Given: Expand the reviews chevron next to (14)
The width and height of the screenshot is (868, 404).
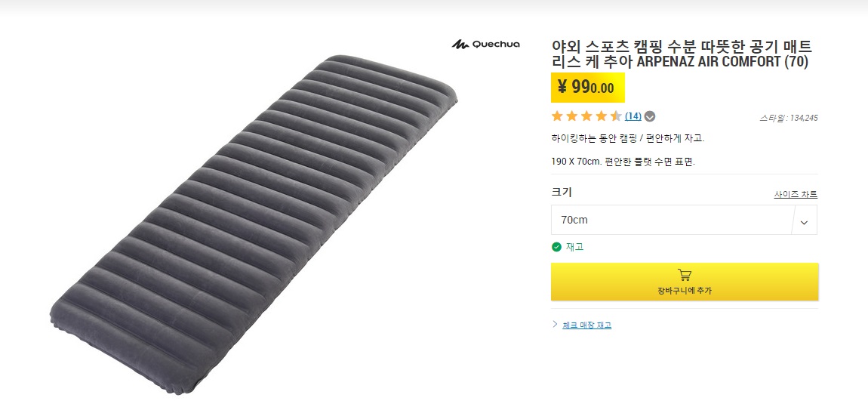Looking at the screenshot, I should tap(650, 116).
